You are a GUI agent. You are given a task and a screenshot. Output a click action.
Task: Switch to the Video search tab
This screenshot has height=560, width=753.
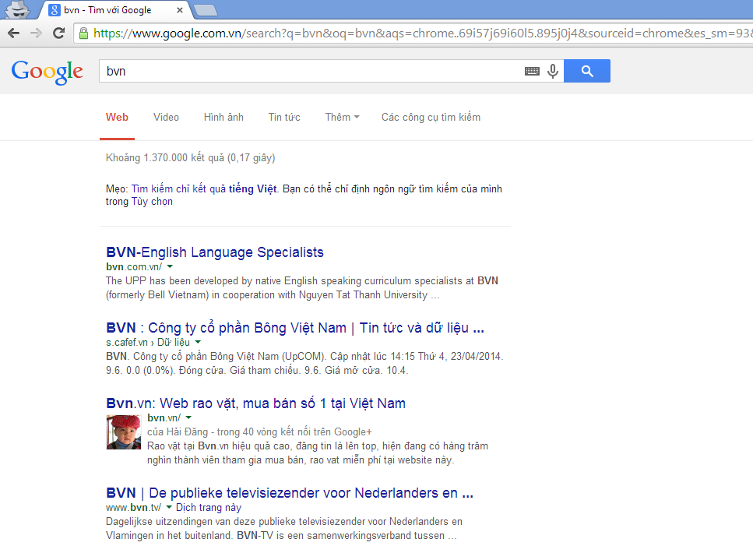click(x=166, y=117)
